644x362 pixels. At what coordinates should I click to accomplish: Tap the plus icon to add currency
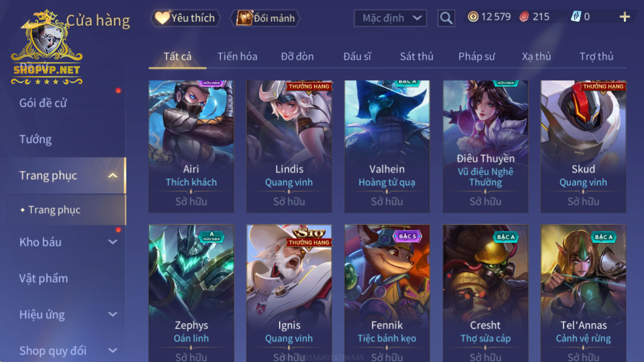pyautogui.click(x=624, y=17)
